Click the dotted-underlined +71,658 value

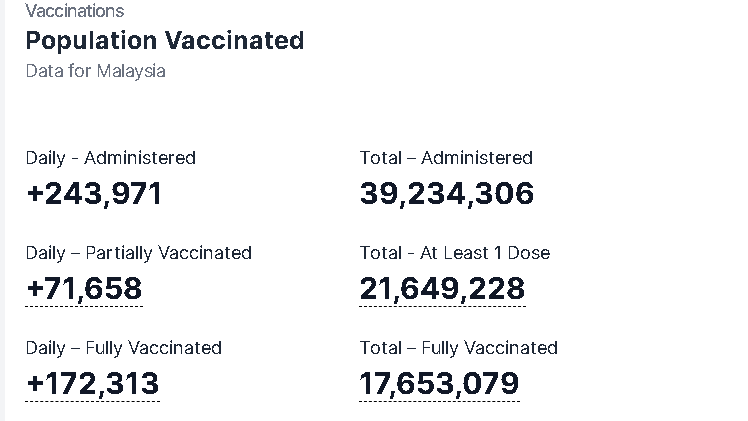coord(84,288)
